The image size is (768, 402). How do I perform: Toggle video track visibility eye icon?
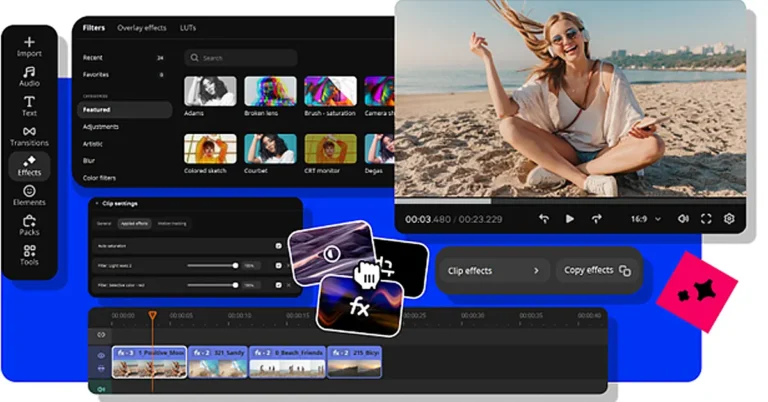[101, 355]
